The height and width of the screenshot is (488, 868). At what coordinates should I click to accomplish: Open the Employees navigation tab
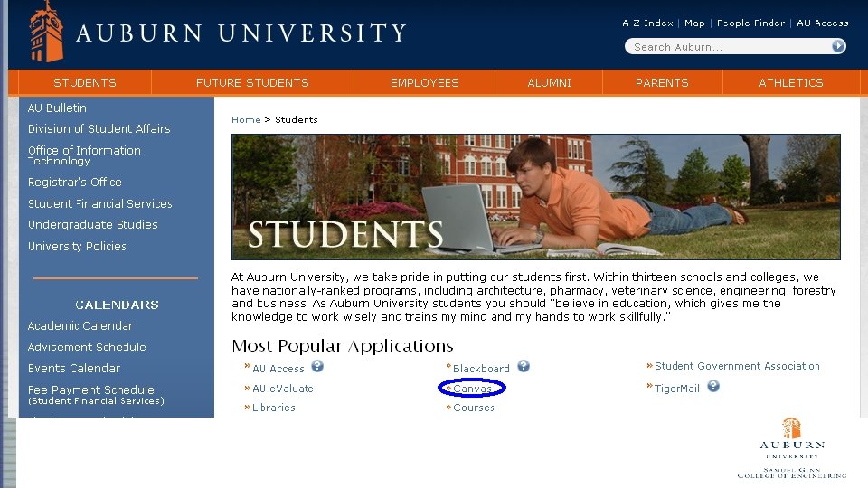pyautogui.click(x=425, y=83)
